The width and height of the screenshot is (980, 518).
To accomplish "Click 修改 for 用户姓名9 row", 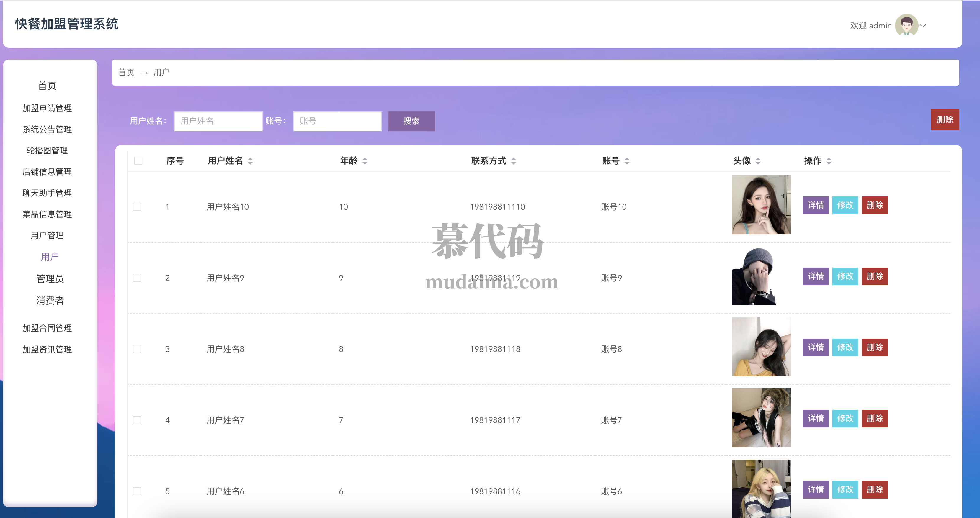I will (x=845, y=276).
